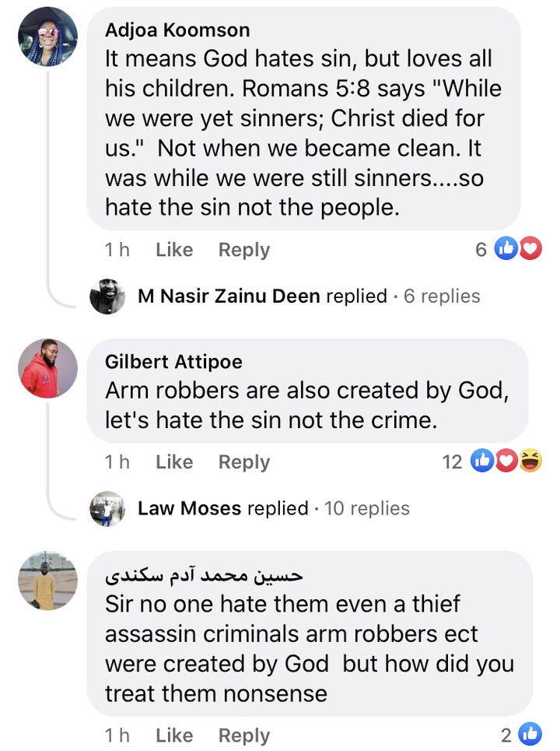Like Gilbert Attipoe's comment

(x=174, y=461)
